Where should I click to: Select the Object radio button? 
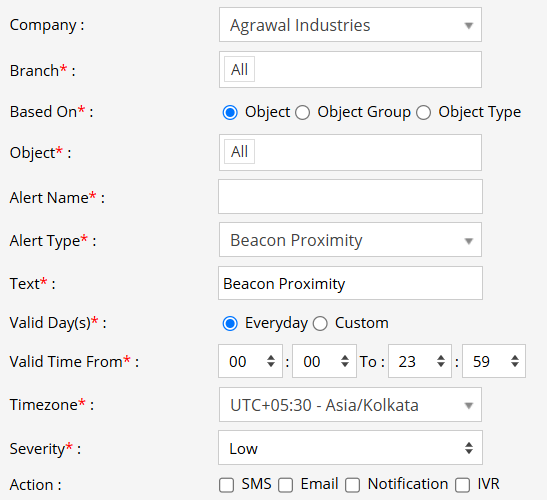point(230,112)
